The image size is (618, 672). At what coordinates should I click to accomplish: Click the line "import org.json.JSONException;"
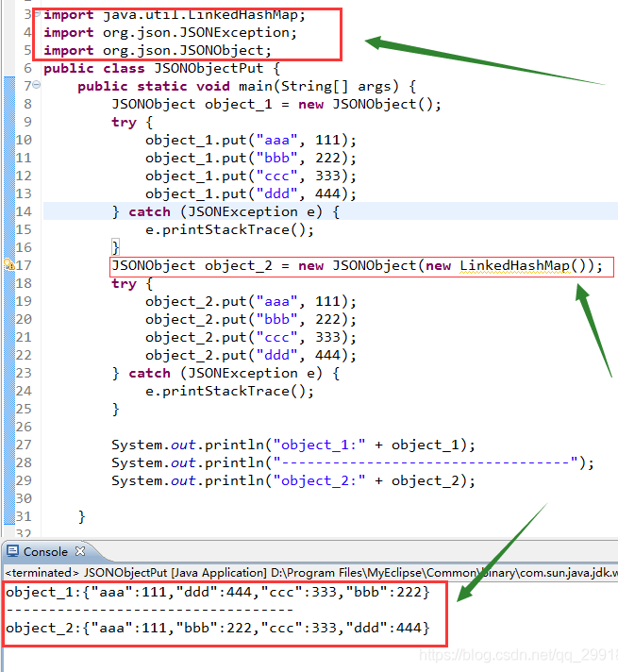pos(170,33)
